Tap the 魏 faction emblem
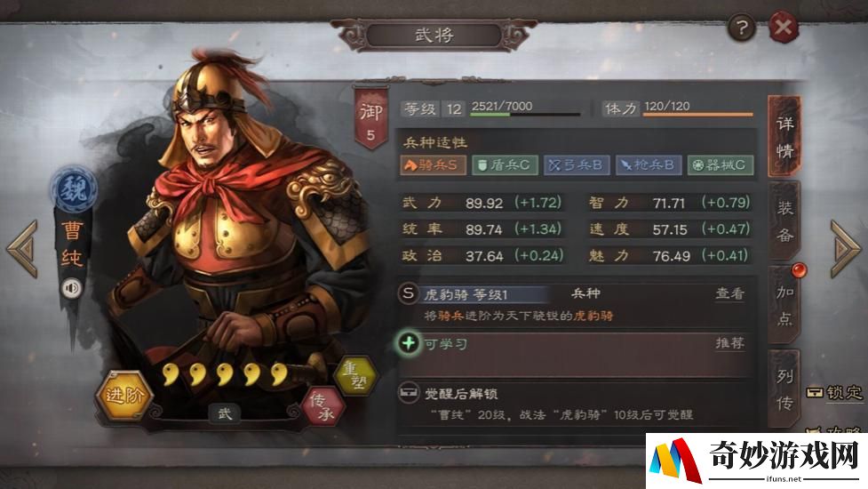This screenshot has width=868, height=489. (74, 189)
